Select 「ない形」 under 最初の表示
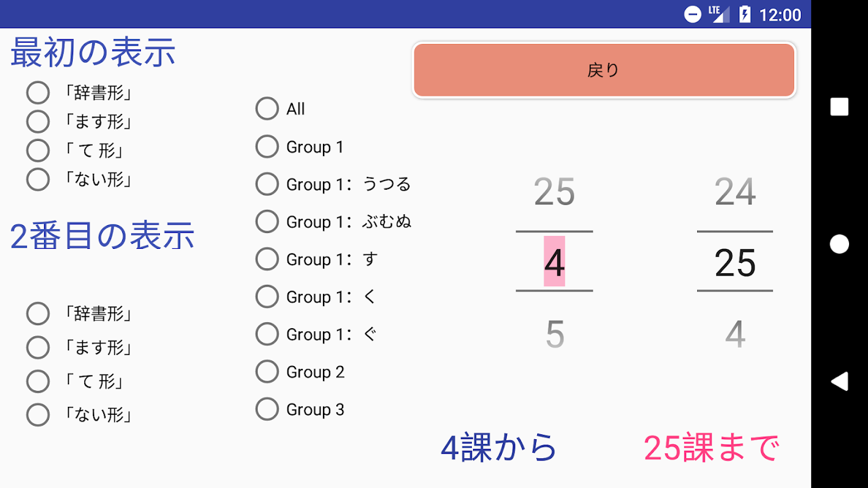This screenshot has width=868, height=488. coord(38,179)
